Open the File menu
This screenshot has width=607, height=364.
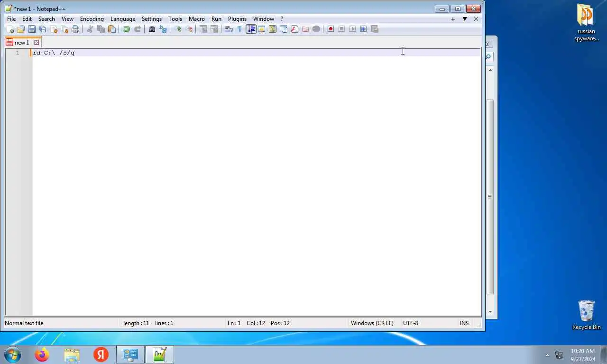pos(11,19)
